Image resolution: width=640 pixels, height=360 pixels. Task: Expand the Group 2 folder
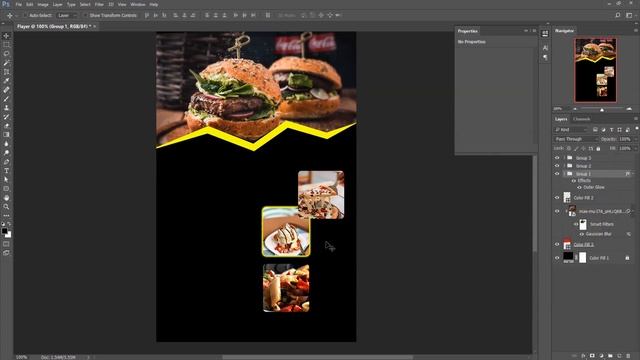click(564, 166)
